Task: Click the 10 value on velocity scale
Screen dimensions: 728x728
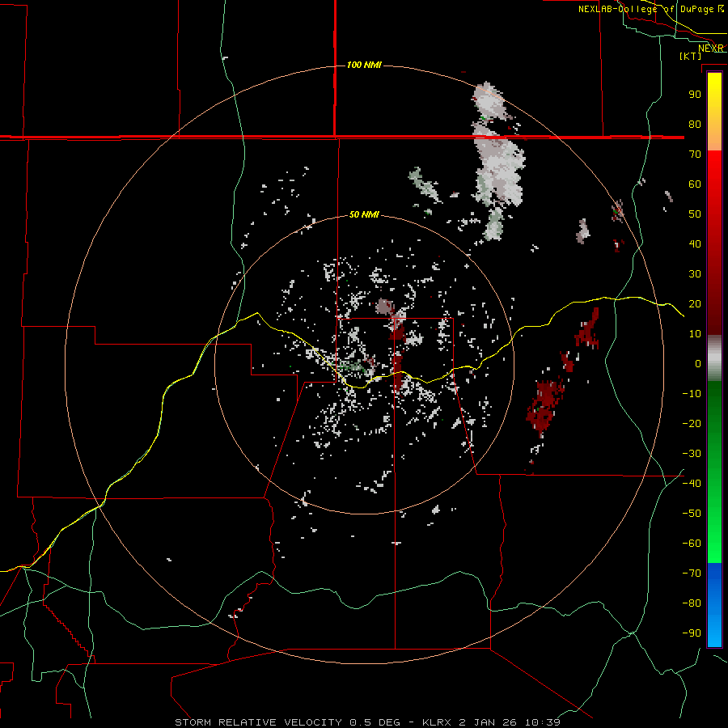Action: (695, 334)
